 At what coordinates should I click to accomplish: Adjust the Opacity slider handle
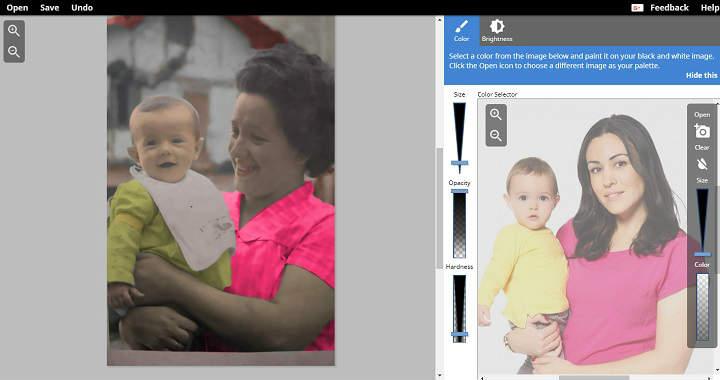click(x=459, y=191)
